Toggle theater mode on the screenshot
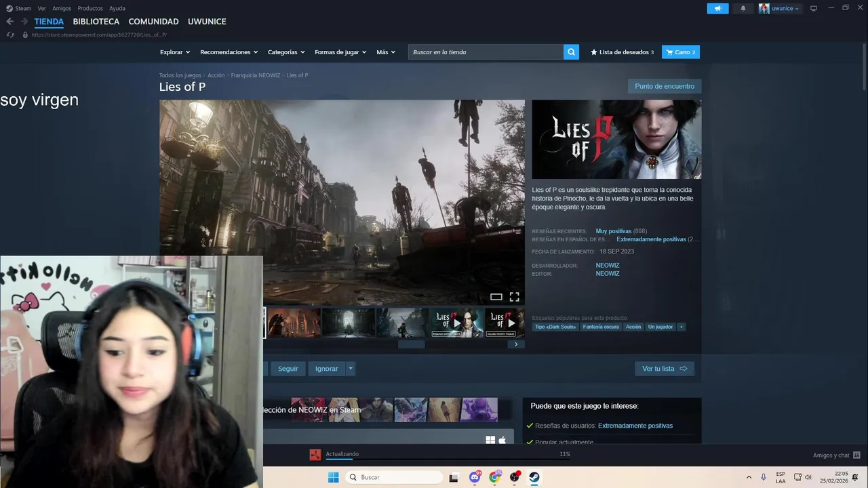This screenshot has width=868, height=488. pyautogui.click(x=496, y=297)
